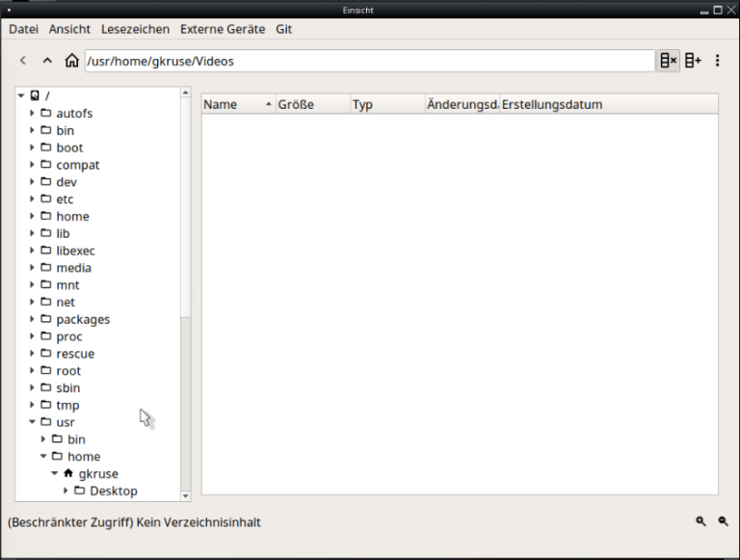Click the tree scrollbar down arrow
The width and height of the screenshot is (740, 560).
185,495
